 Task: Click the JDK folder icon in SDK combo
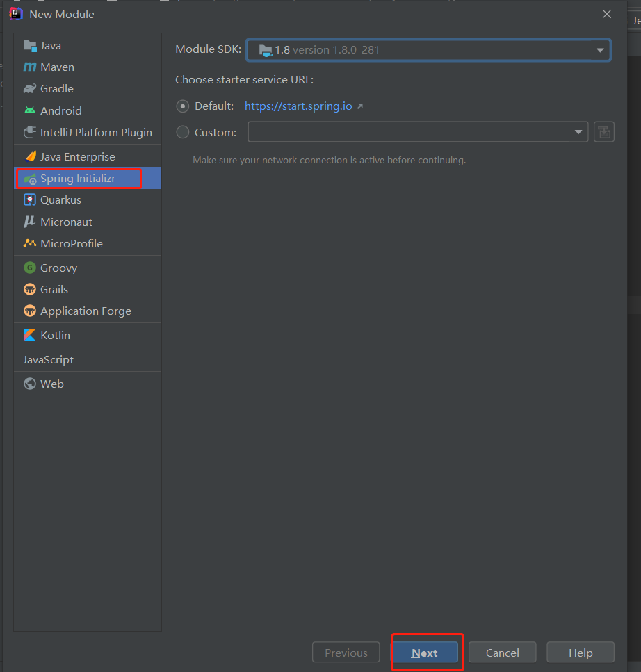point(266,50)
